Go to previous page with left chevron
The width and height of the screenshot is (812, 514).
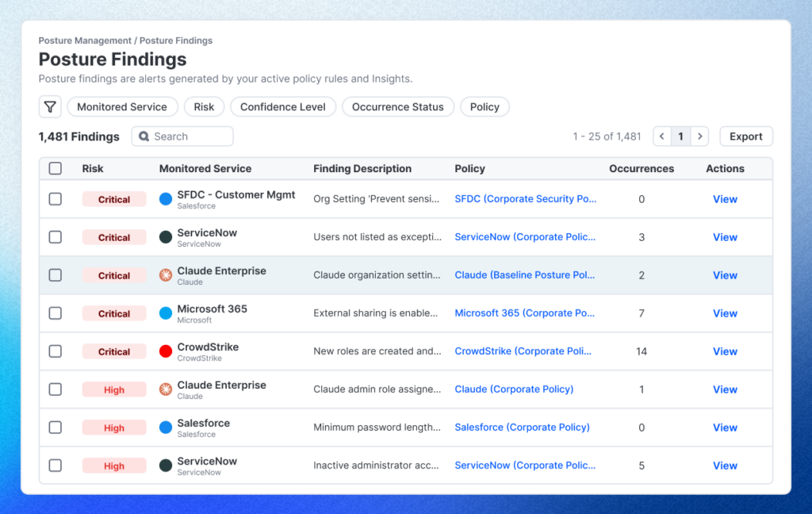click(662, 136)
